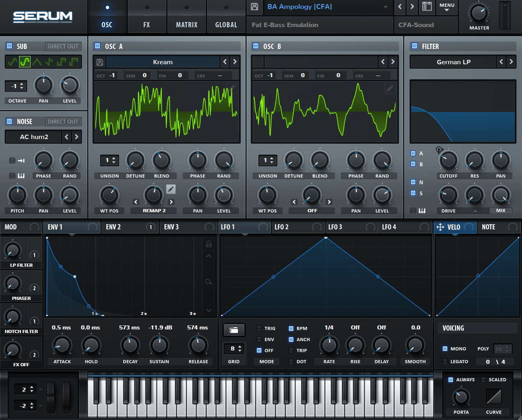This screenshot has height=420, width=522.
Task: Toggle MONO voicing checkbox
Action: 445,349
